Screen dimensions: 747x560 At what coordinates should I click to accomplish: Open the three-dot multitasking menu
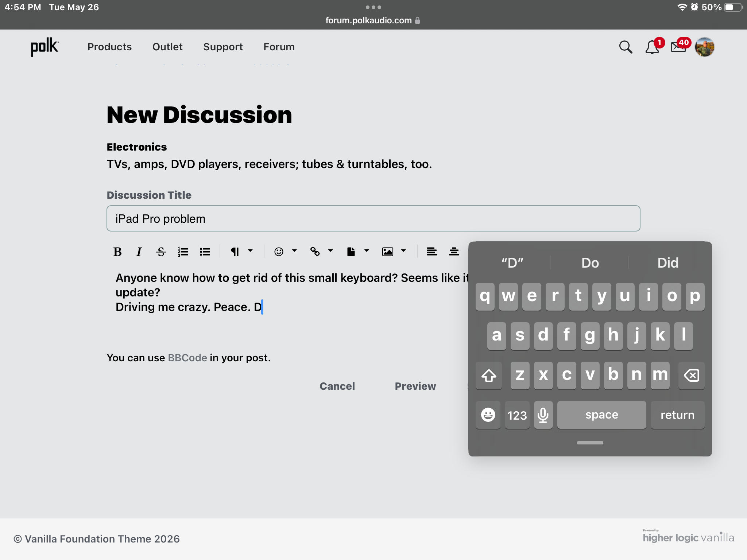pos(373,7)
